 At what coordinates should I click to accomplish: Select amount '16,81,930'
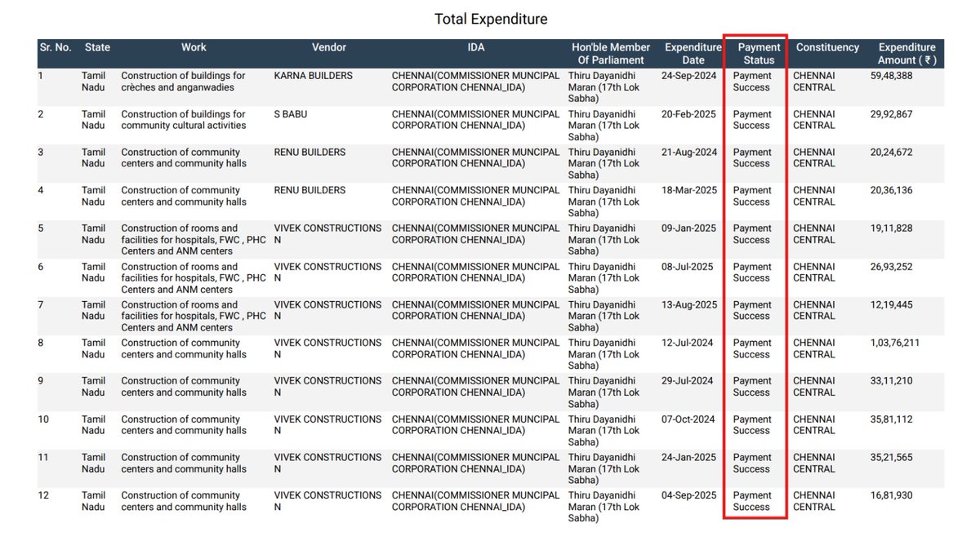892,495
